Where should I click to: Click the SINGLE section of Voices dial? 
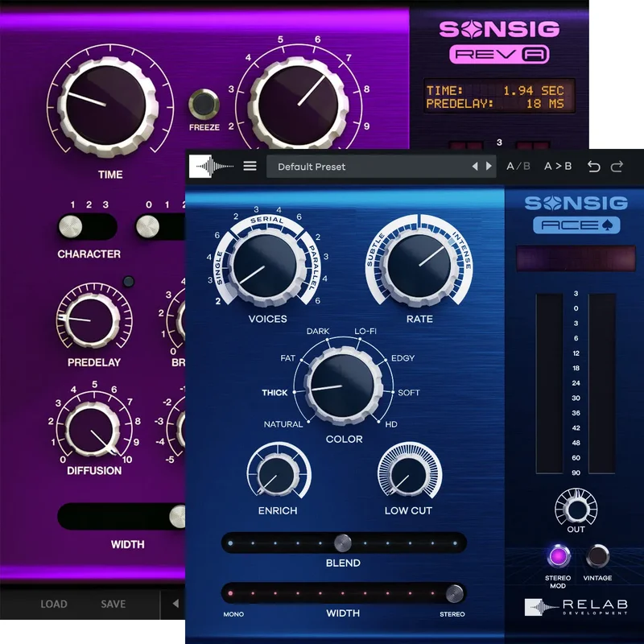pos(219,268)
